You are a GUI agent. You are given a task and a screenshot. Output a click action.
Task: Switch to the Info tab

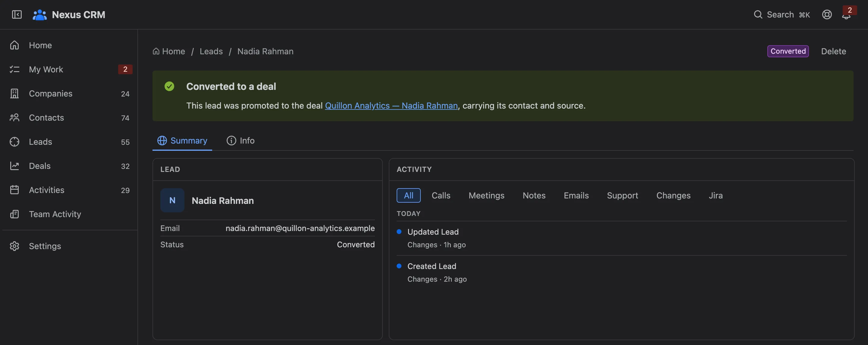(x=241, y=140)
